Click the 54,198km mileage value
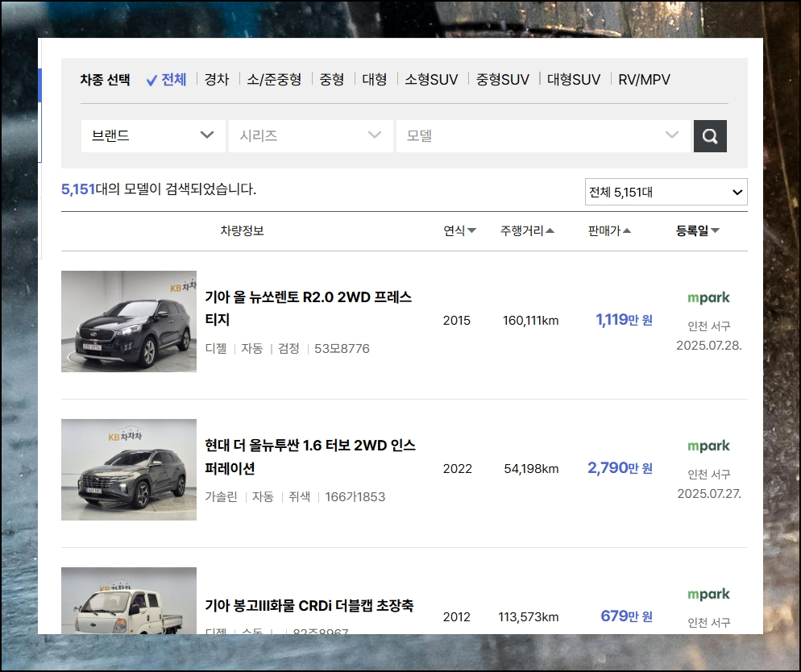The image size is (801, 672). coord(531,469)
